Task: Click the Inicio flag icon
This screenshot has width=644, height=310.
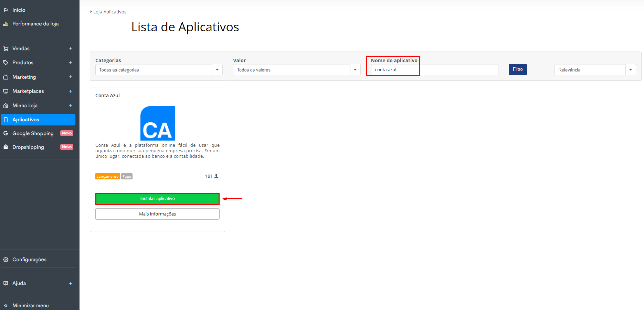Action: [x=6, y=10]
